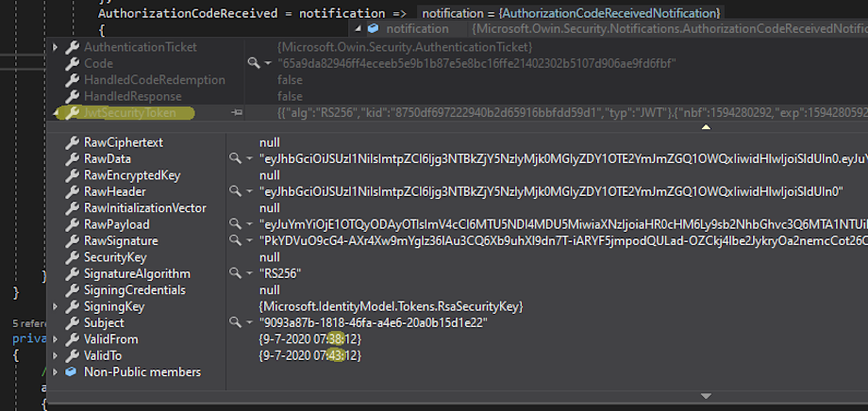Select the SigningCredentials property name
This screenshot has height=411, width=868.
pos(135,289)
